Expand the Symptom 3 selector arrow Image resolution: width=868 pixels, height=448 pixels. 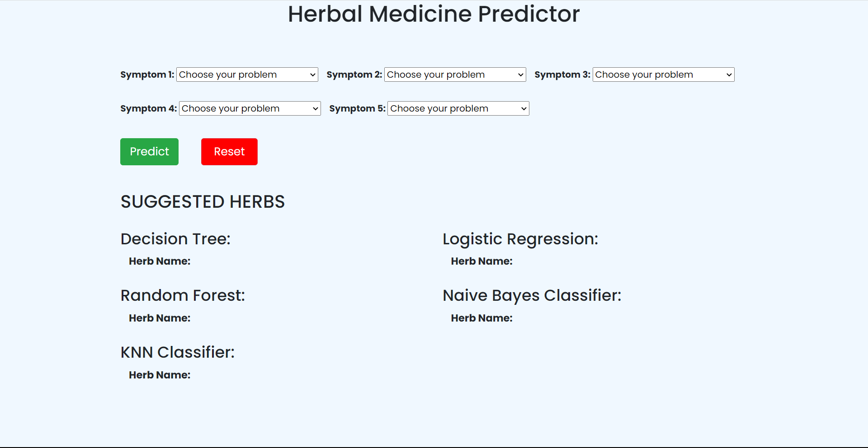[x=728, y=75]
